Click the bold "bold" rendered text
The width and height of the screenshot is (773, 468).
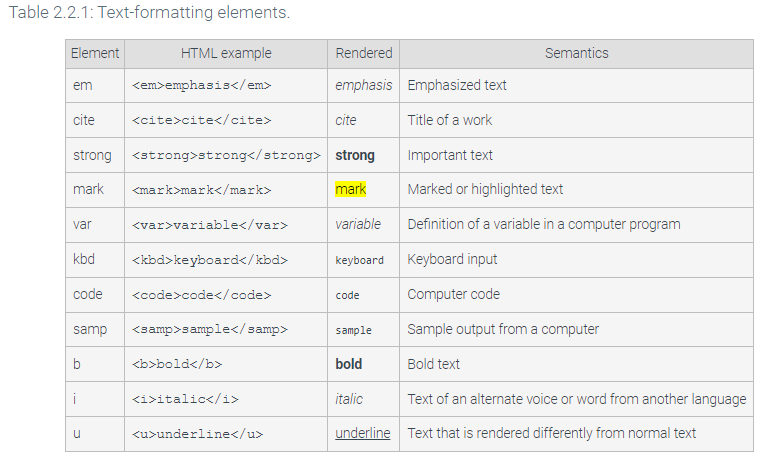click(x=349, y=364)
